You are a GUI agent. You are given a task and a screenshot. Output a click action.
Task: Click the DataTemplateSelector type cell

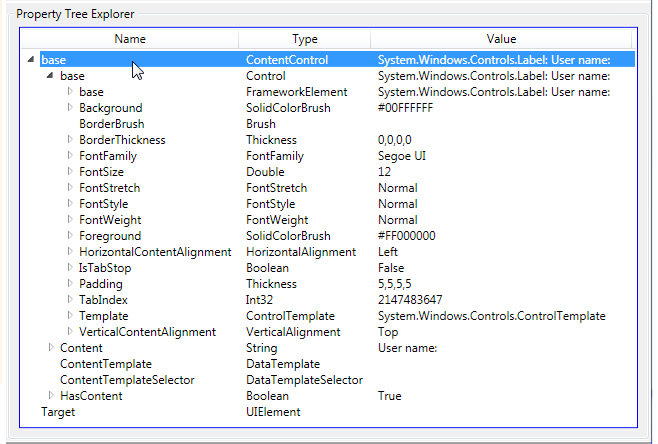click(x=304, y=380)
